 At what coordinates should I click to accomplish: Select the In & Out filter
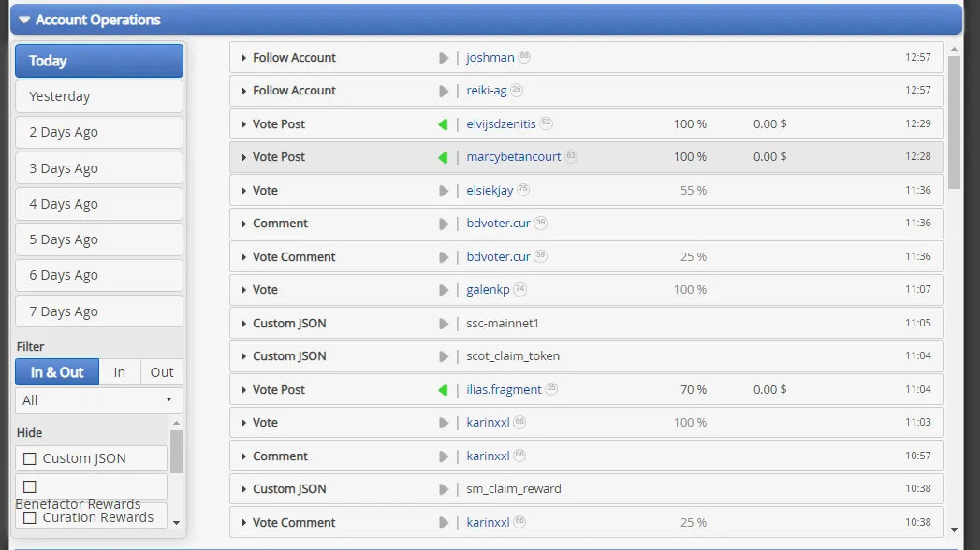pyautogui.click(x=57, y=372)
